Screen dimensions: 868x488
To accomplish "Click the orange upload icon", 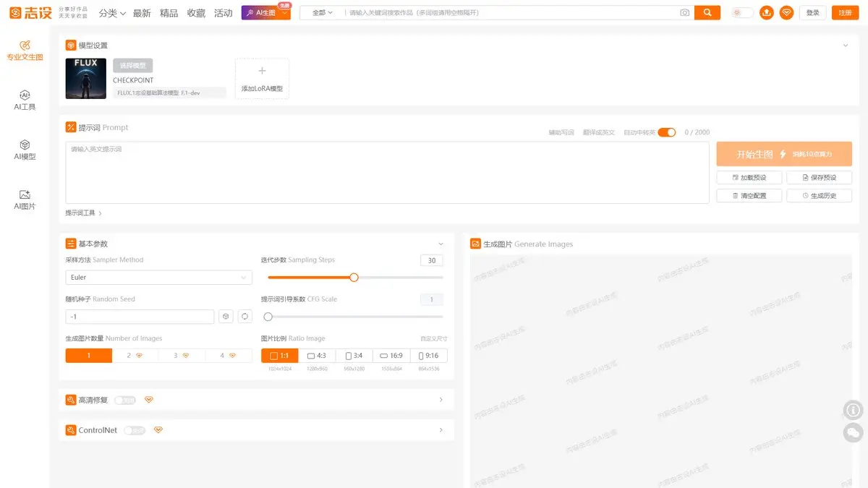I will tap(767, 13).
